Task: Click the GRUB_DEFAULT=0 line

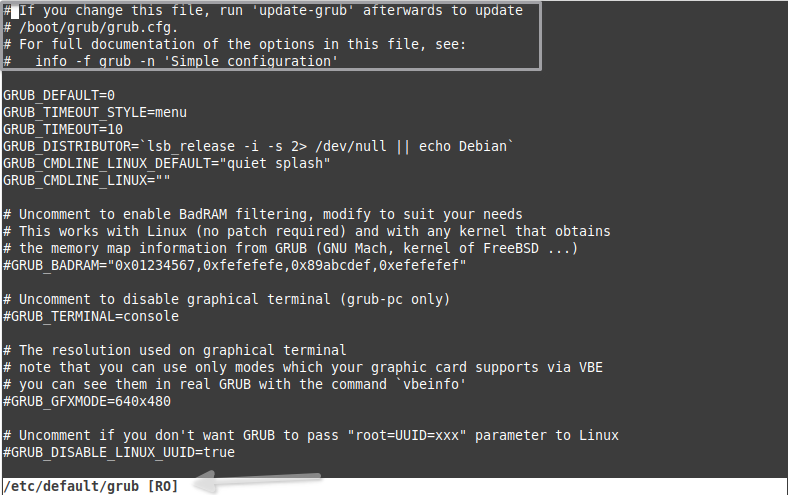Action: pyautogui.click(x=59, y=95)
